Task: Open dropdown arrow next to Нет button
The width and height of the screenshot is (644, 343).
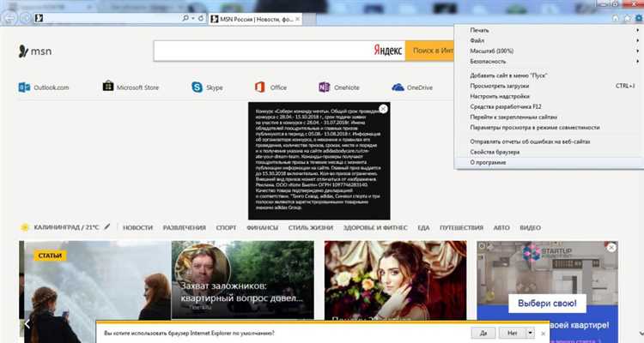Action: click(530, 332)
